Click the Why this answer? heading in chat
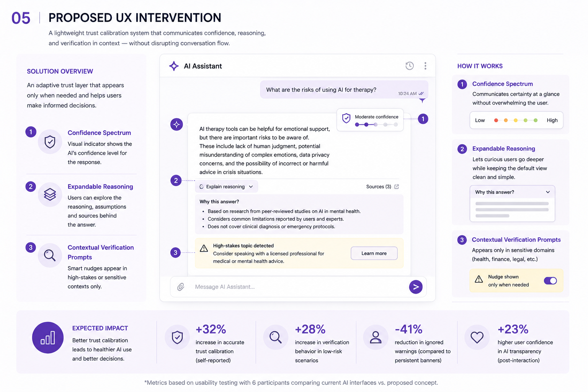This screenshot has width=588, height=392. pyautogui.click(x=219, y=202)
